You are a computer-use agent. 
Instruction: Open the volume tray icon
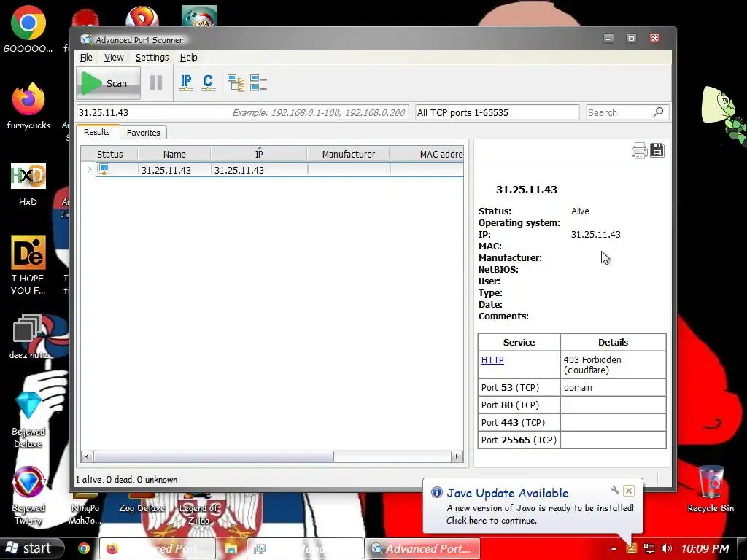(667, 549)
